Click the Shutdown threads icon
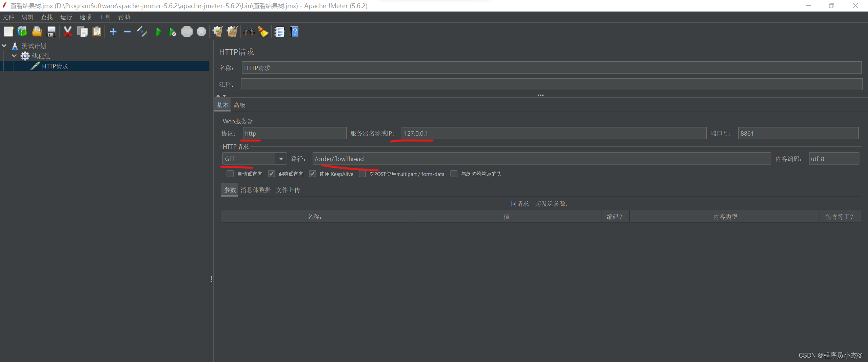The image size is (868, 362). tap(201, 32)
